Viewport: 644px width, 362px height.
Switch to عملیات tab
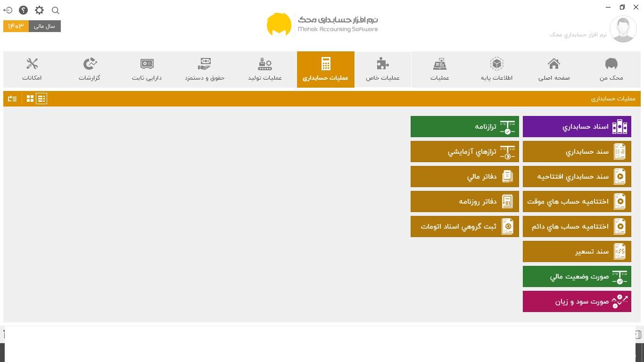click(439, 69)
